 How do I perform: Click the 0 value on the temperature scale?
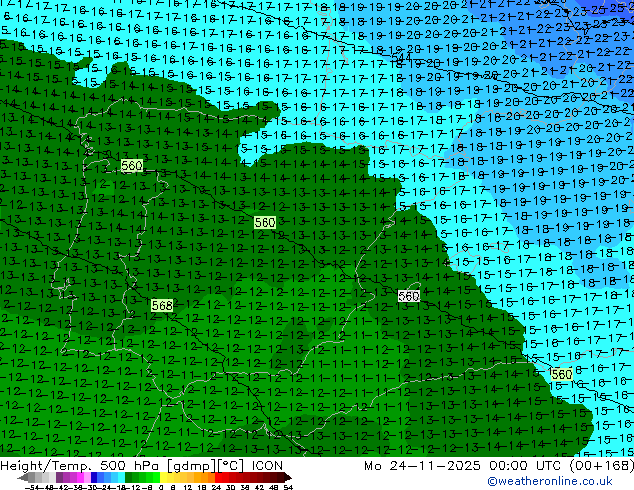[161, 487]
